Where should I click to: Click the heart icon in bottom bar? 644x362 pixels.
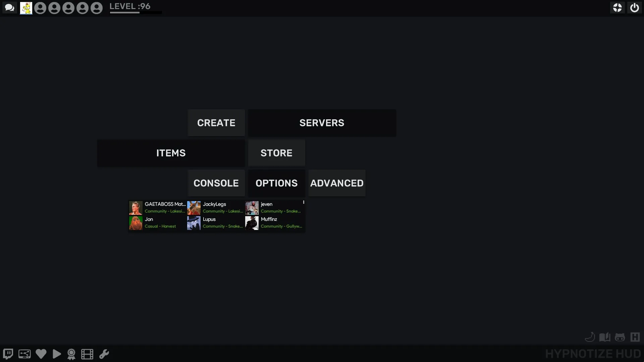point(41,354)
